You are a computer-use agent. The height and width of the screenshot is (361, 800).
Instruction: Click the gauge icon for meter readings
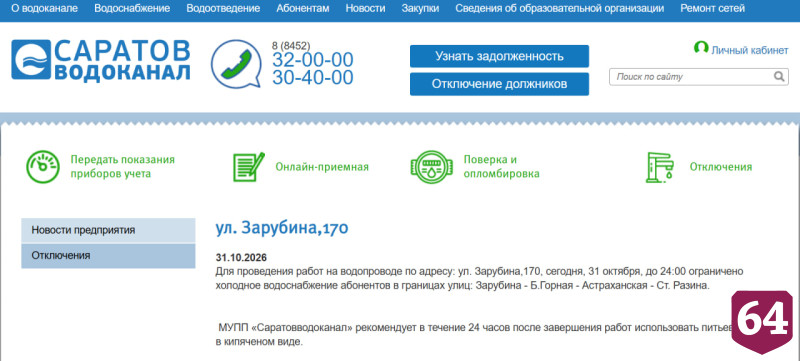[x=43, y=167]
